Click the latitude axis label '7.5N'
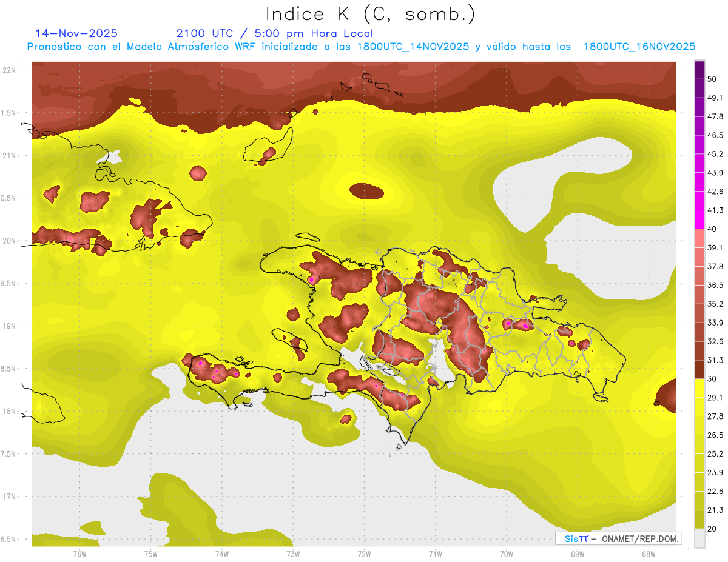The height and width of the screenshot is (562, 728). coord(9,454)
